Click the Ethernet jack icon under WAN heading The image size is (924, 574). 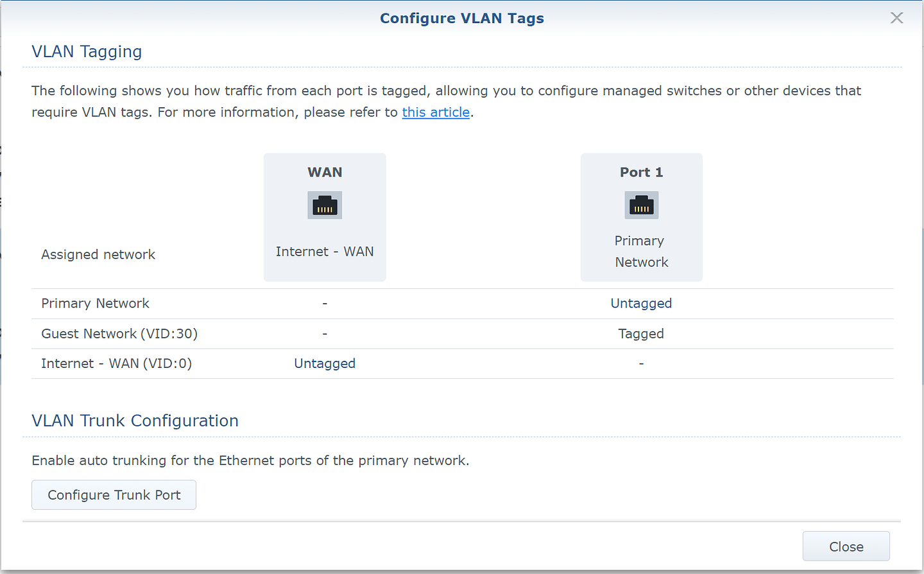[x=325, y=205]
